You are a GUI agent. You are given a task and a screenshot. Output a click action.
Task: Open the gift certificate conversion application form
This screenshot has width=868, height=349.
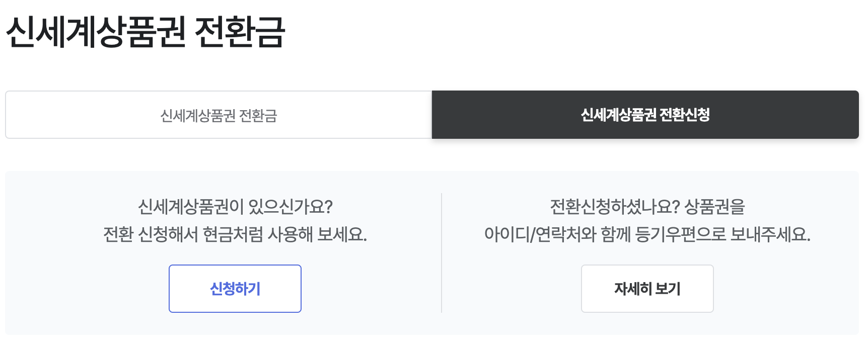click(x=235, y=288)
